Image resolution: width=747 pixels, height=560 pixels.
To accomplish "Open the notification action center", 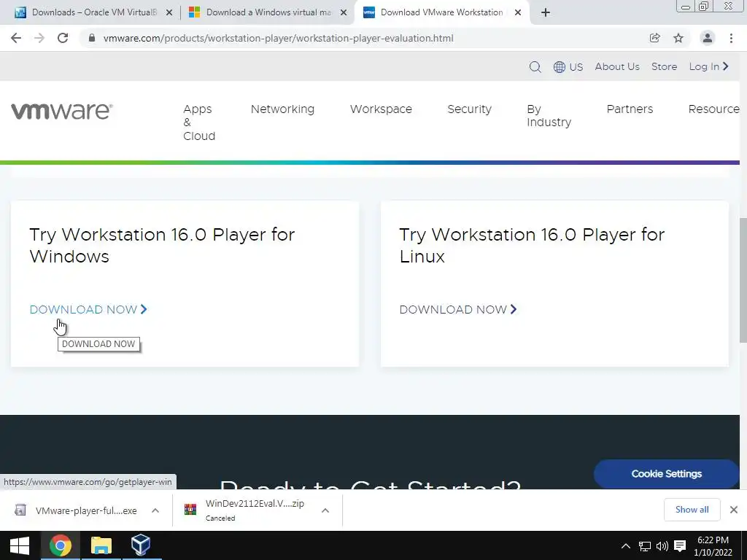I will [680, 546].
